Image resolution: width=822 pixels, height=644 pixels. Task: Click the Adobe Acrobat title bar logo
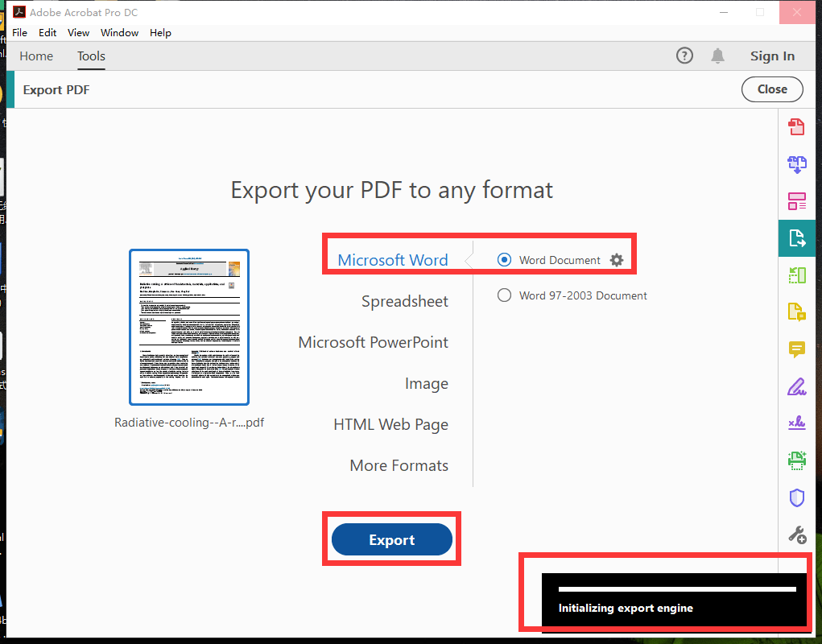point(19,11)
